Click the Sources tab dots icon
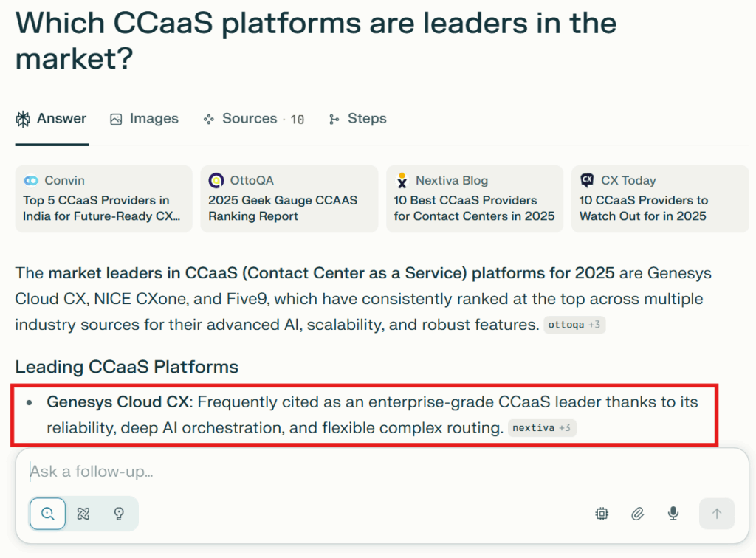Screen dimensions: 756x558 click(208, 120)
